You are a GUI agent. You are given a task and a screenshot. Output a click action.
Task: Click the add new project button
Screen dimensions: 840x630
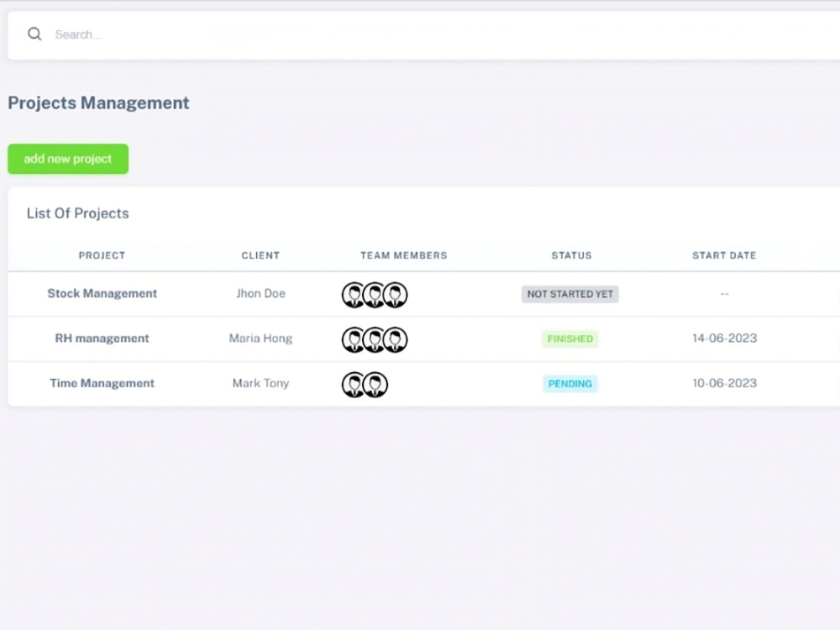tap(68, 159)
